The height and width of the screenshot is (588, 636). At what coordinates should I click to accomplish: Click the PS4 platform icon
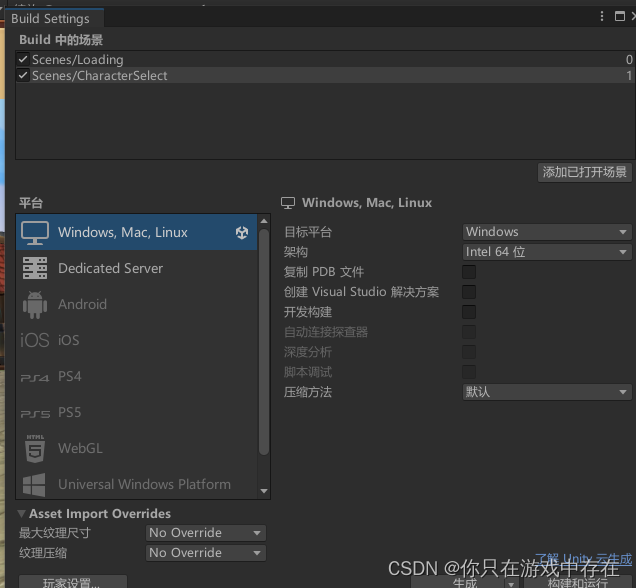[35, 377]
